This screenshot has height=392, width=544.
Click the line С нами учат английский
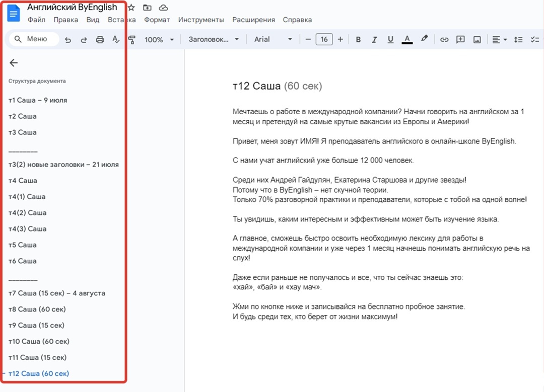(x=323, y=160)
